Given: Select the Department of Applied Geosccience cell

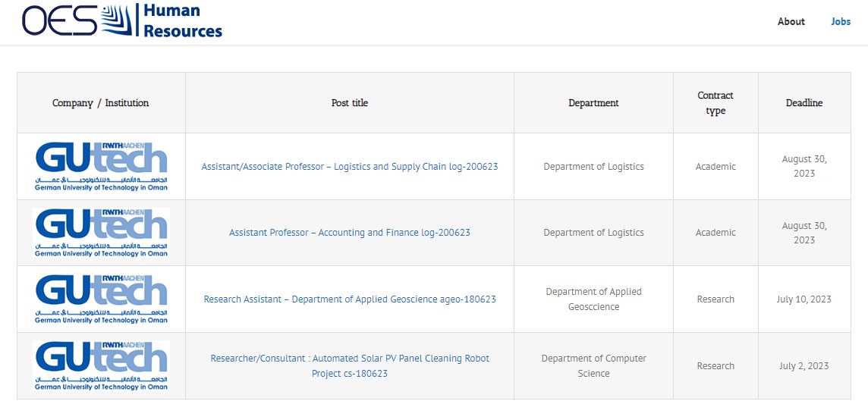Looking at the screenshot, I should click(x=593, y=299).
